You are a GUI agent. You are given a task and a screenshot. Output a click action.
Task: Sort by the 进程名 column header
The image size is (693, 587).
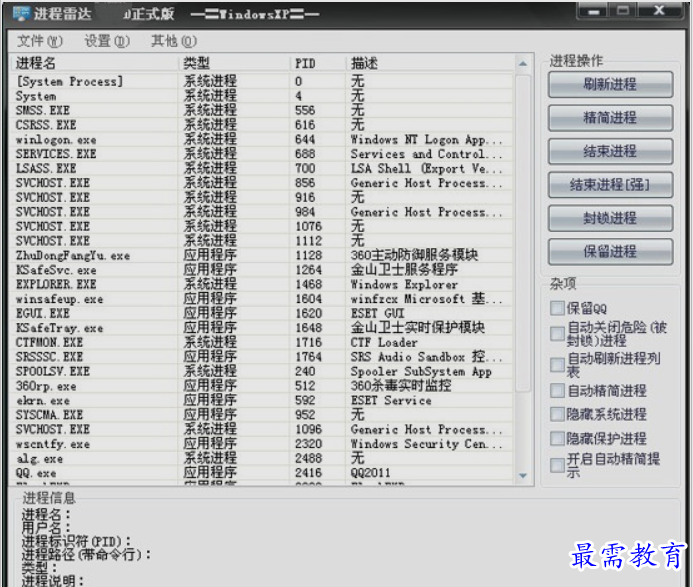95,63
